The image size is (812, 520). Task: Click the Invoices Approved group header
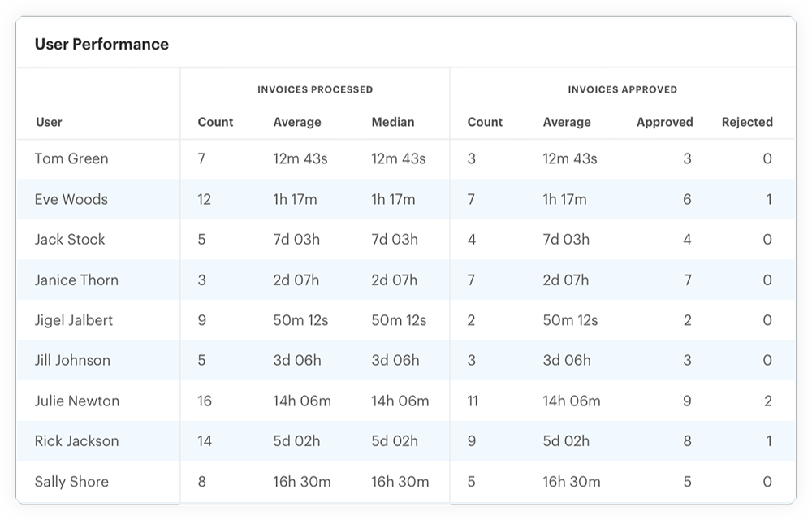click(x=621, y=89)
